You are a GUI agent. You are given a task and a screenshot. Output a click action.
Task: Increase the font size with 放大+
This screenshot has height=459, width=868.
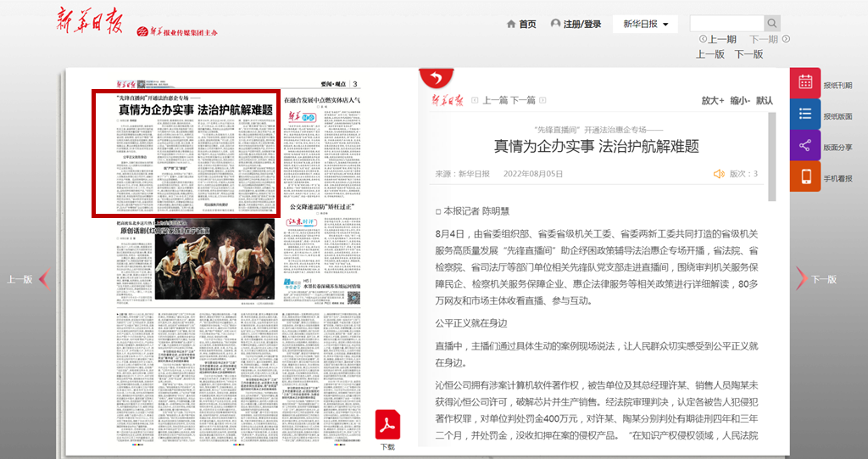click(712, 100)
